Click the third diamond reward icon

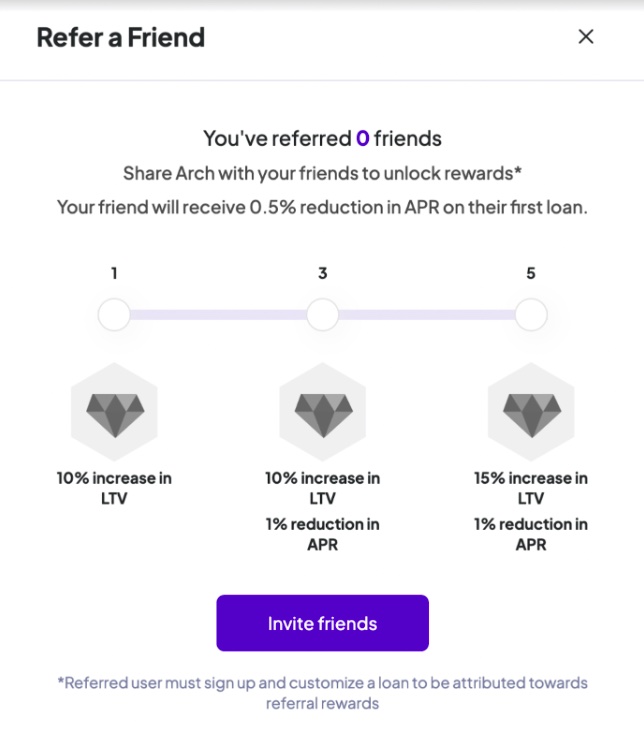(x=531, y=412)
